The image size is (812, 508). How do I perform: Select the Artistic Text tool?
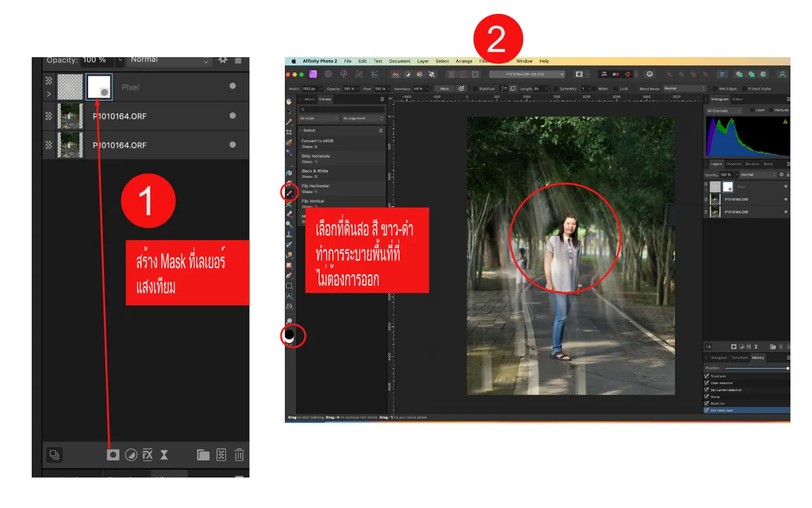[x=289, y=296]
